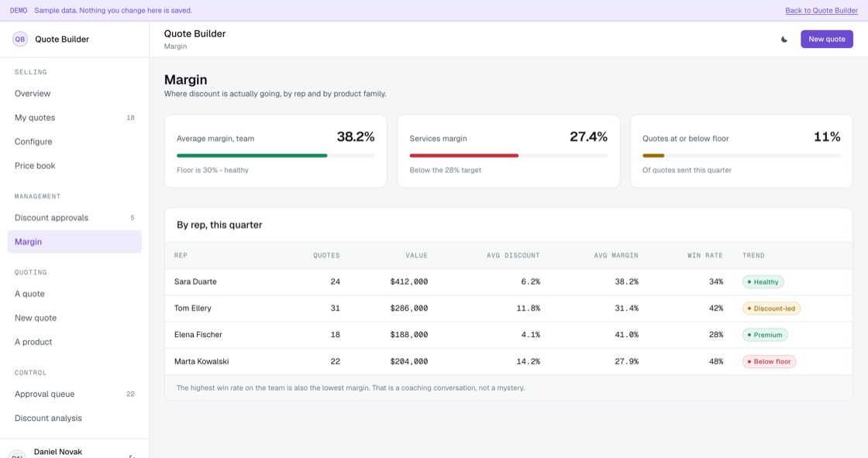
Task: Click the 11.8% average discount cell
Action: pos(528,308)
